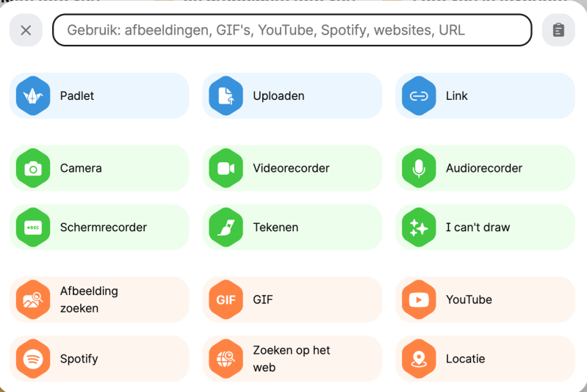Click the Zoeken op het web label
Viewport: 587px width, 392px height.
291,359
